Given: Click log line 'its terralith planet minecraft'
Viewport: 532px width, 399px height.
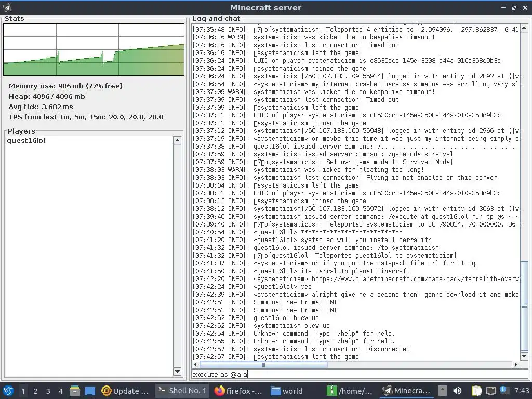Looking at the screenshot, I should (301, 271).
